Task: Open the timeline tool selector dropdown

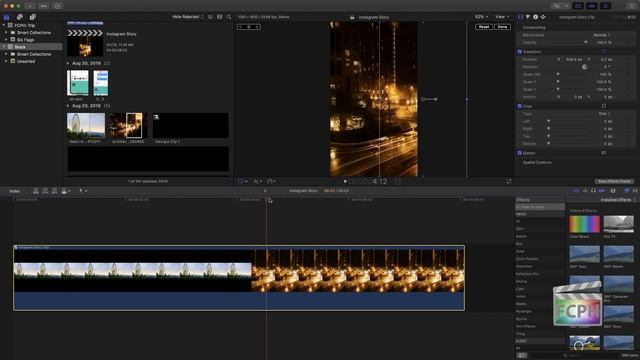Action: (x=83, y=191)
